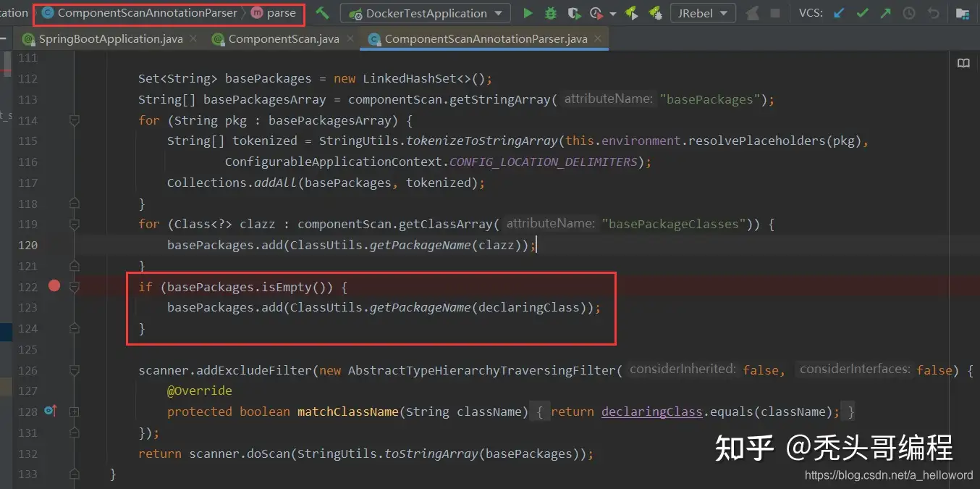Close the ComponentScanAnnotationParser.java tab
The height and width of the screenshot is (489, 980).
[x=597, y=38]
